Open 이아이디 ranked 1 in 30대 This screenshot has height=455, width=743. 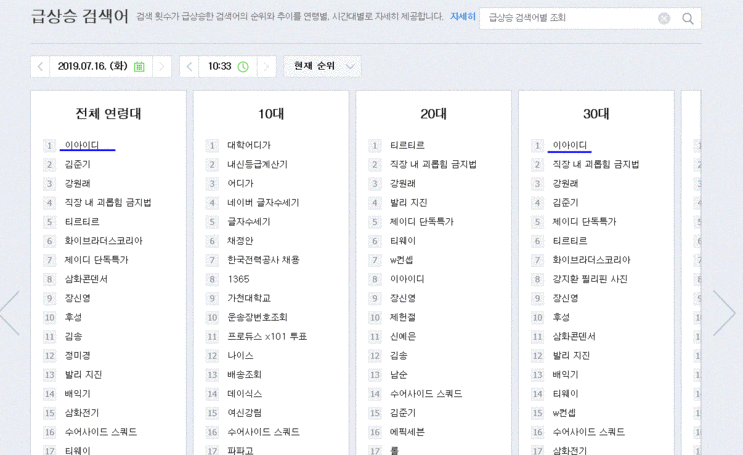point(570,145)
